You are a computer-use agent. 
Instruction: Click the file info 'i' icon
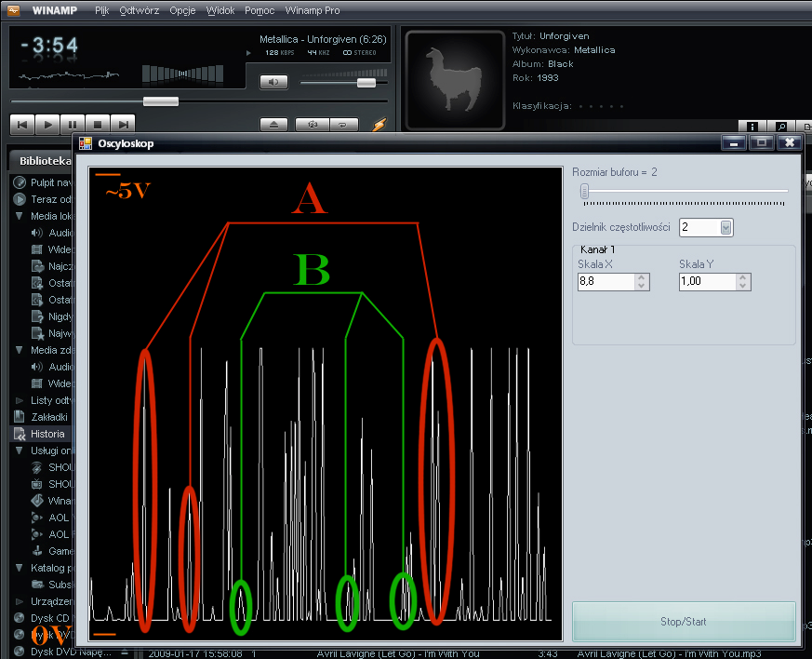point(752,126)
